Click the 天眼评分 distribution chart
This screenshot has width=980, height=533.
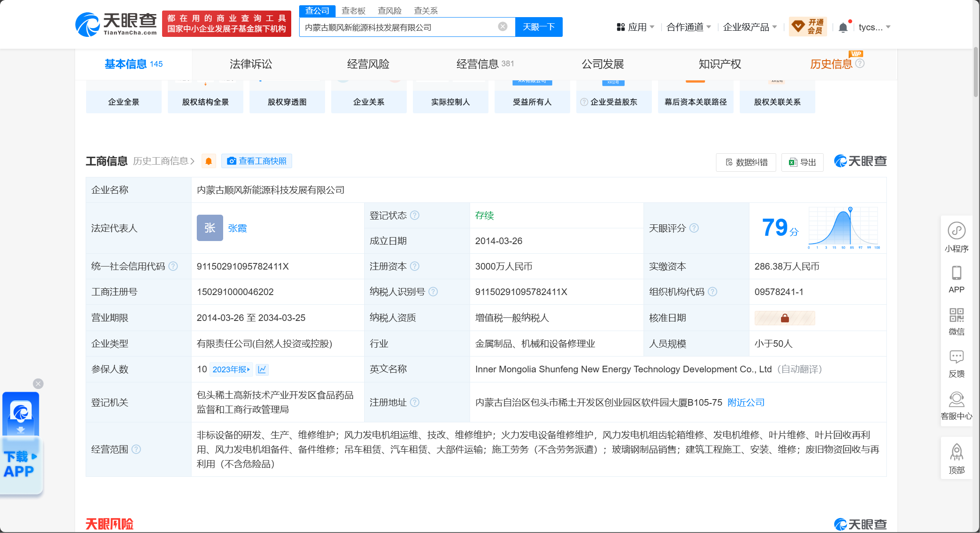pos(843,227)
